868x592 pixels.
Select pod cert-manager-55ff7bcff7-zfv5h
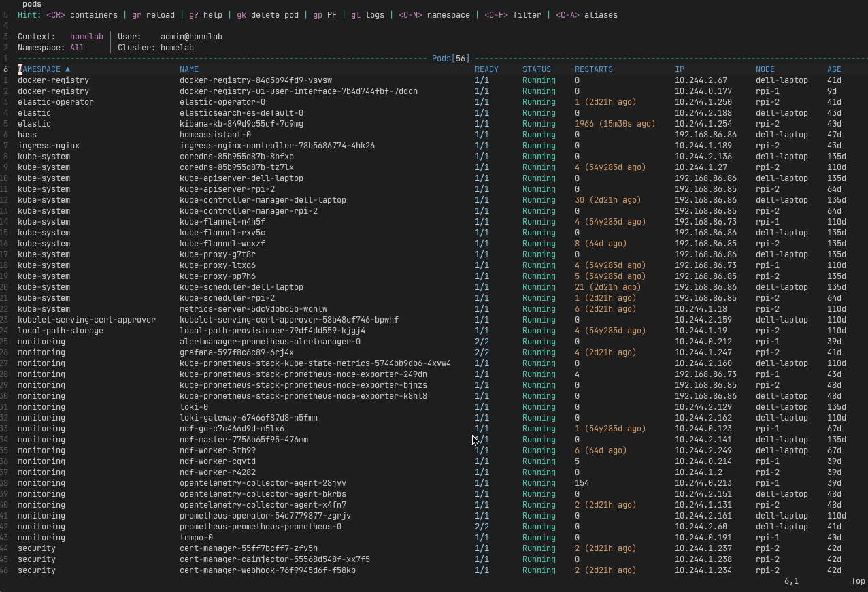(x=248, y=548)
